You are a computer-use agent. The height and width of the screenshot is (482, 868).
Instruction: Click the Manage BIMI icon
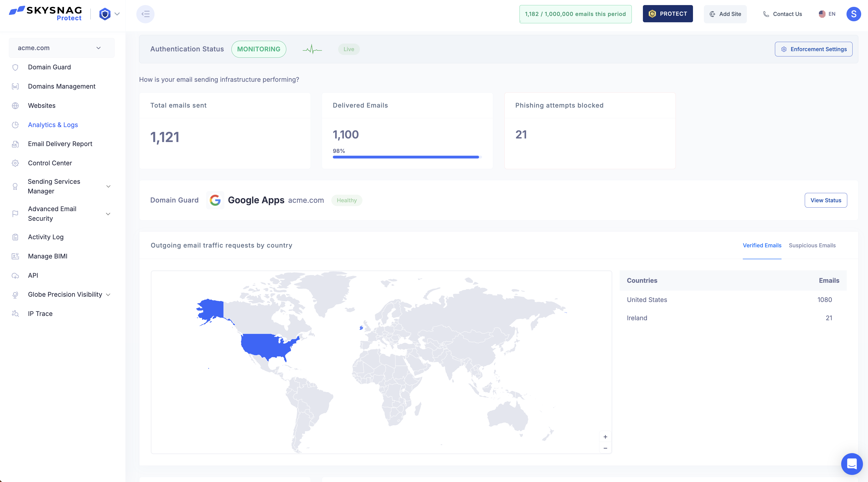pyautogui.click(x=15, y=256)
